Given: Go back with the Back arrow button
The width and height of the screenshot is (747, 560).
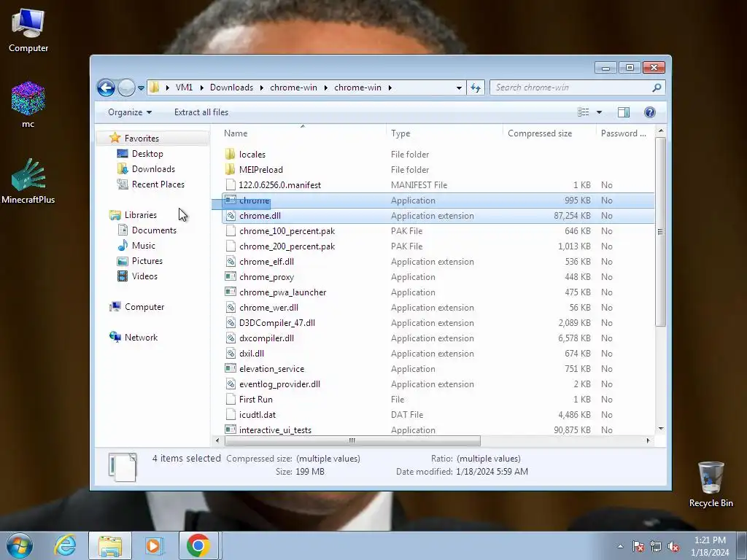Looking at the screenshot, I should coord(106,87).
